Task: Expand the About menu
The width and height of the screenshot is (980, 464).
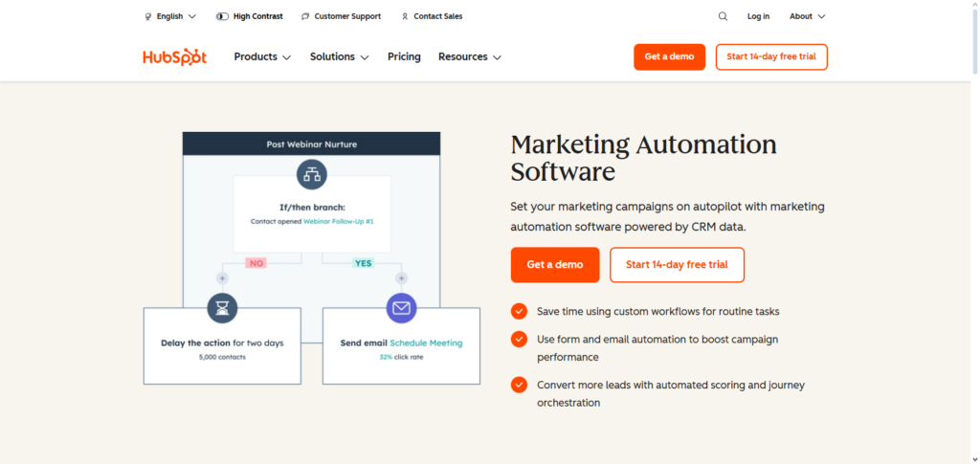Action: tap(808, 17)
